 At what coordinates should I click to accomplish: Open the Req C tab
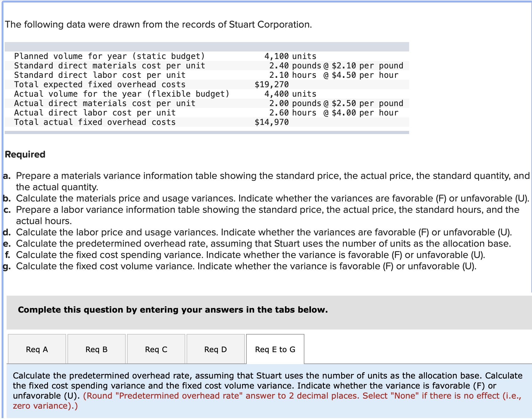pos(155,349)
